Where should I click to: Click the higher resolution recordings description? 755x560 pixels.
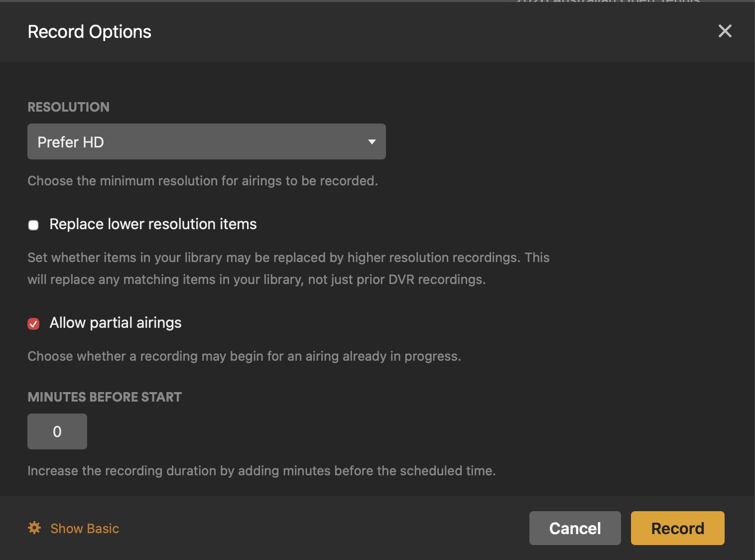coord(288,268)
